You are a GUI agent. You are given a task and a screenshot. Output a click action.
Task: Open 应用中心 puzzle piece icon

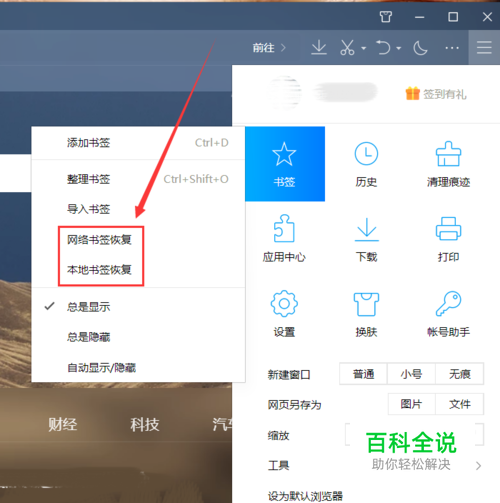point(284,228)
